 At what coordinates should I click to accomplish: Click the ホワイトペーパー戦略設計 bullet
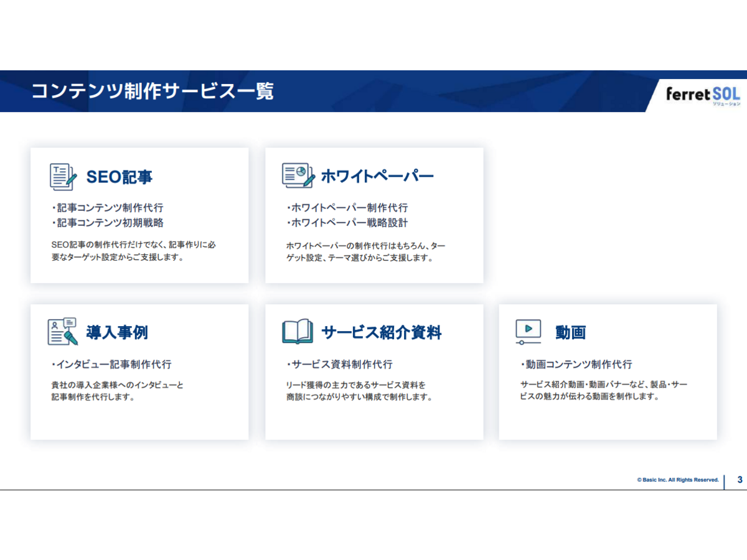click(x=347, y=223)
